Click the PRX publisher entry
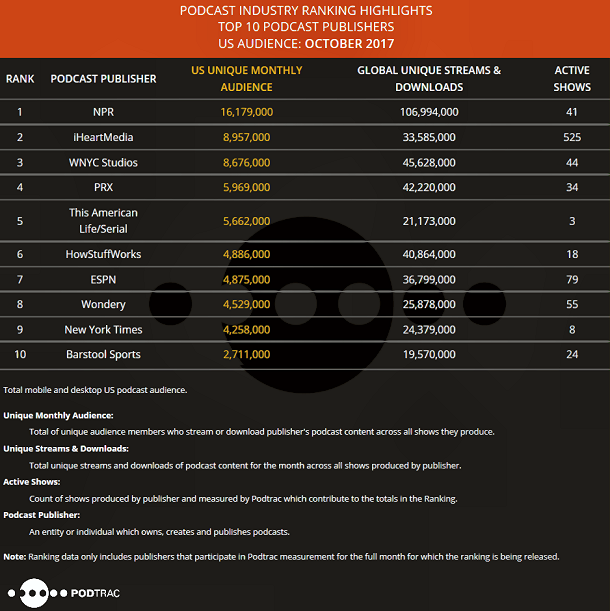Screen dimensions: 610x611 103,187
